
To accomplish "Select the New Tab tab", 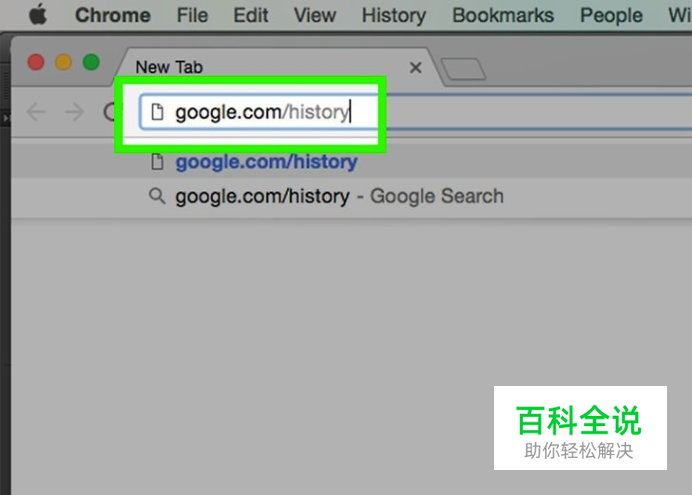I will (x=276, y=67).
